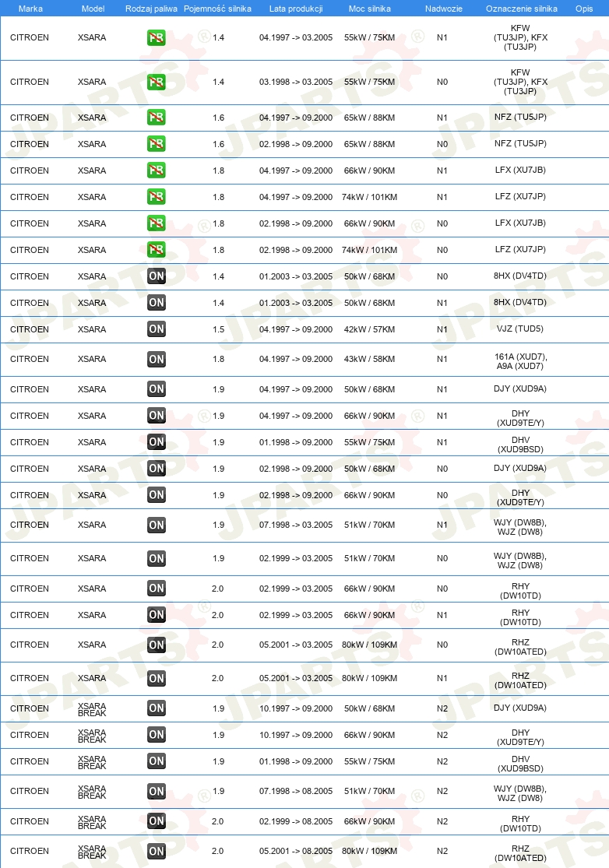Click ON diesel icon in XSARA N0 RHY (DW10TD) row
Screen dimensions: 609x868
click(156, 589)
